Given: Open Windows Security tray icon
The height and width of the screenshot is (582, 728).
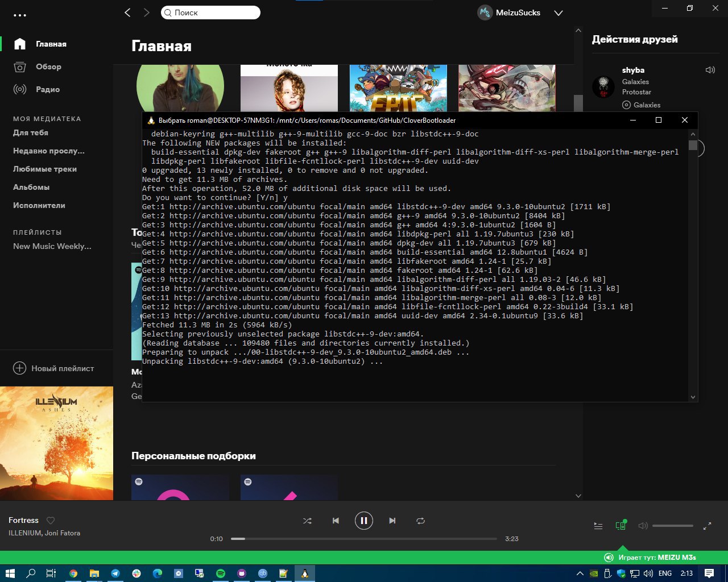Looking at the screenshot, I should tap(621, 573).
